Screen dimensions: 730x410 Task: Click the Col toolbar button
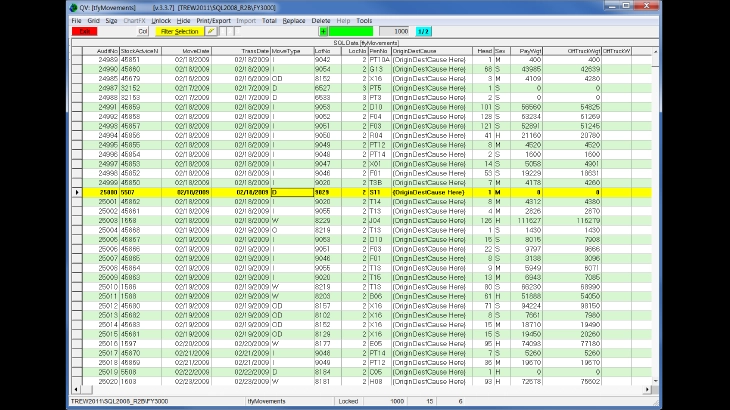coord(143,32)
